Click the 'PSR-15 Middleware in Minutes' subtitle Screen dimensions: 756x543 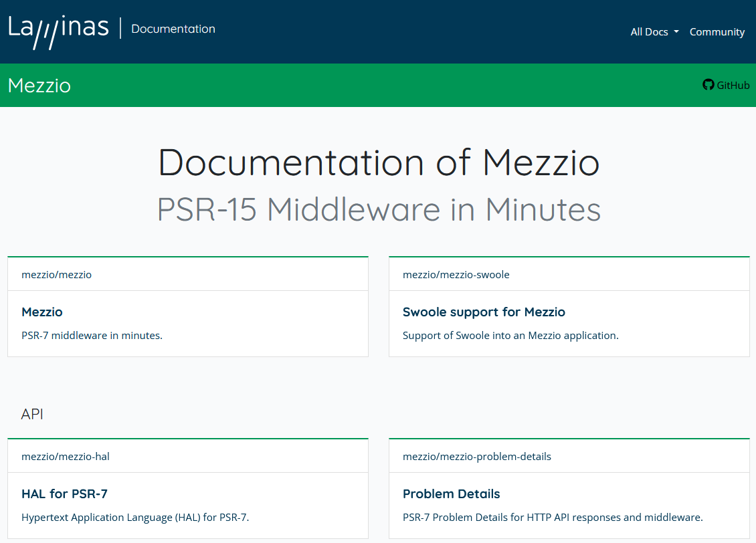(x=379, y=209)
